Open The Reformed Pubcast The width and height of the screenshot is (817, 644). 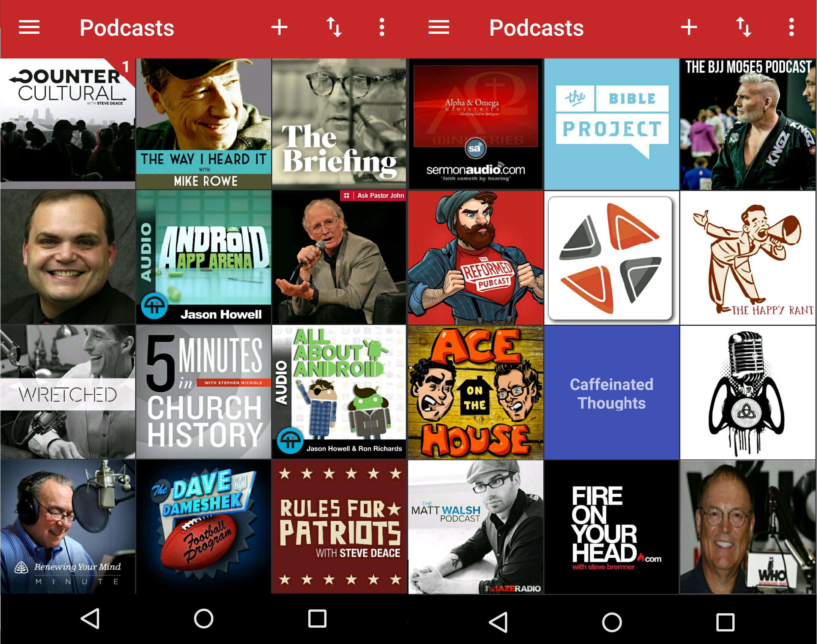pyautogui.click(x=476, y=258)
